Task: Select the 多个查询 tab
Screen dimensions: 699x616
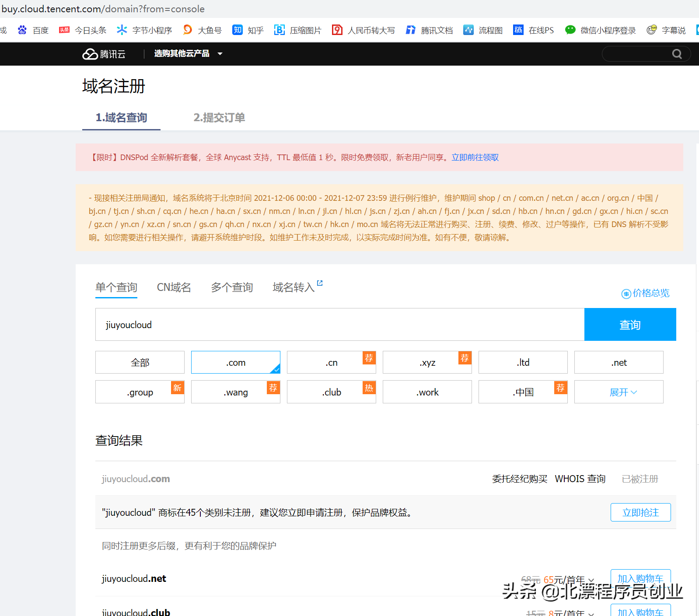Action: 232,287
